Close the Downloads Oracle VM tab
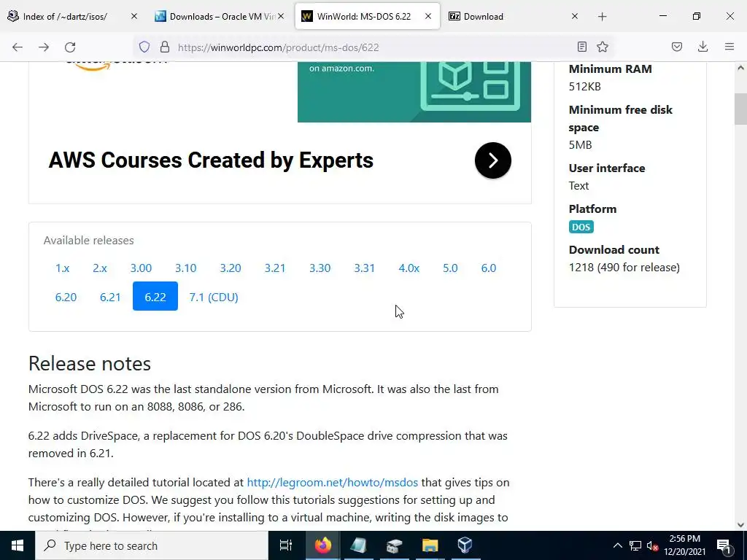The image size is (747, 560). 281,16
